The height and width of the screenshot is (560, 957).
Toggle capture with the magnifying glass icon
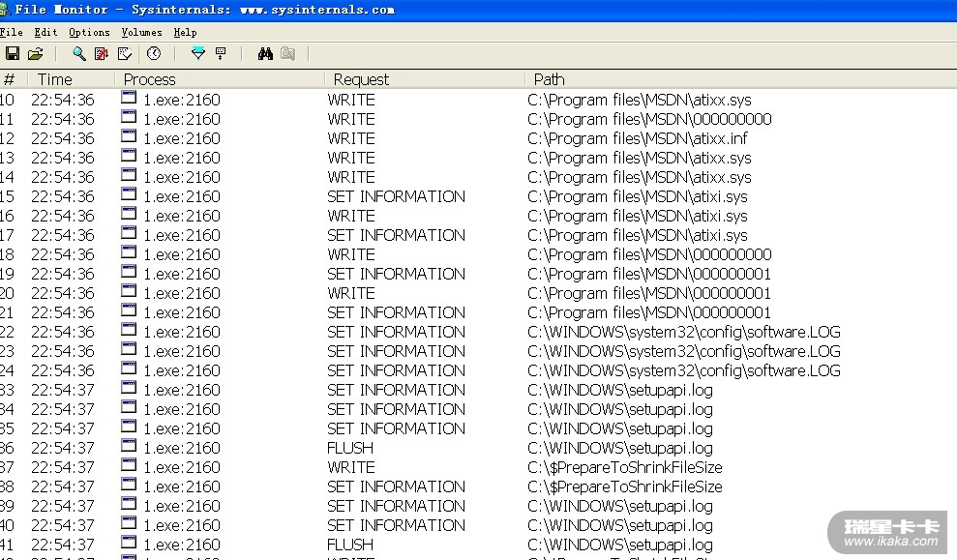[78, 54]
